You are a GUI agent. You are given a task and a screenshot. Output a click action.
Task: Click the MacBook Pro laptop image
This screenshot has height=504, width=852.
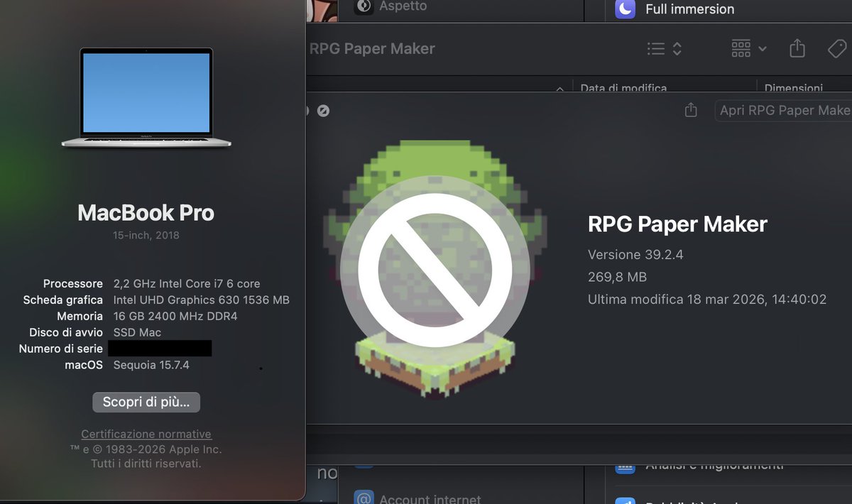pyautogui.click(x=146, y=97)
